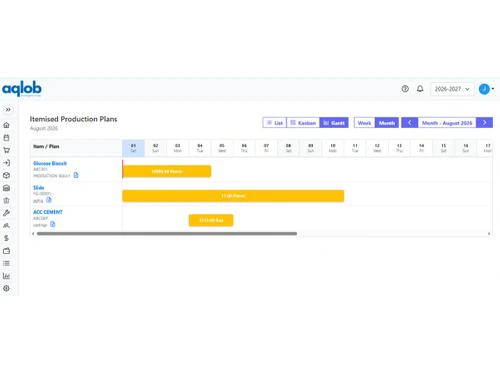The height and width of the screenshot is (375, 500).
Task: Open the warehouse building icon in sidebar
Action: [x=6, y=188]
